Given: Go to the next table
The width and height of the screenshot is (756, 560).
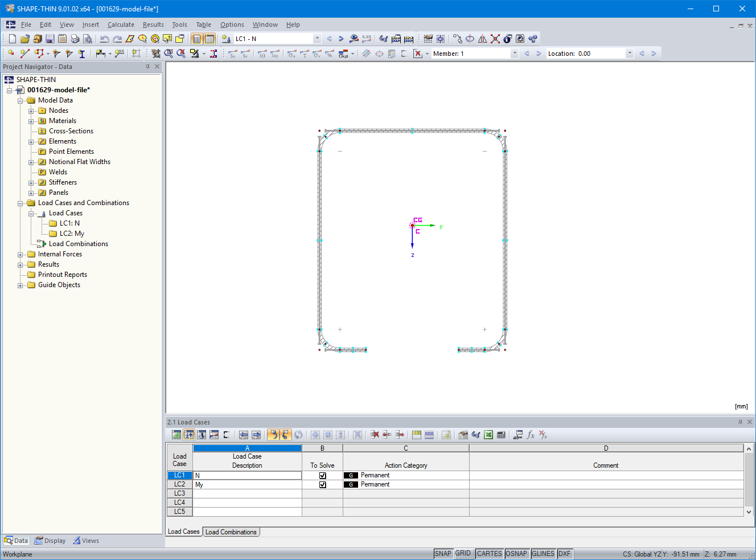Looking at the screenshot, I should pos(256,435).
